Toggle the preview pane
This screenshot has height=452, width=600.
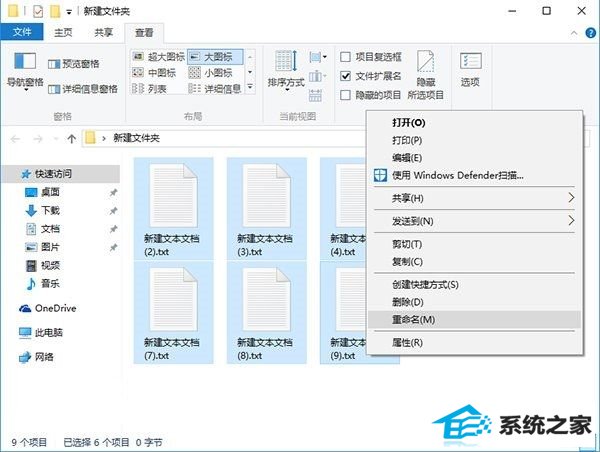click(73, 64)
